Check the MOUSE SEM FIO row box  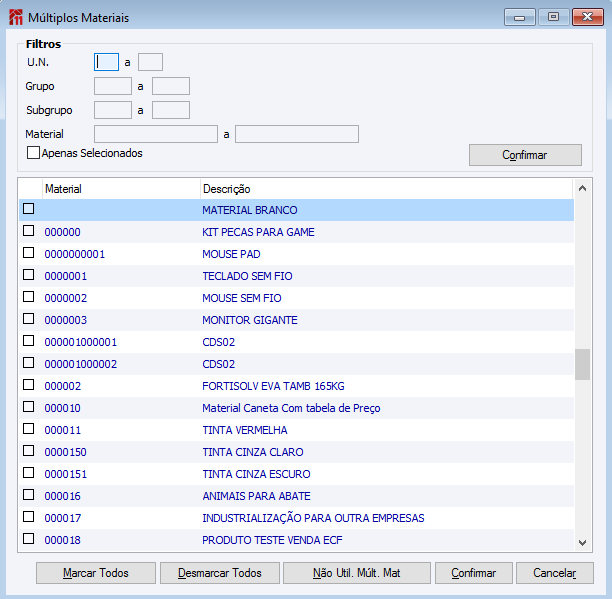(x=28, y=297)
